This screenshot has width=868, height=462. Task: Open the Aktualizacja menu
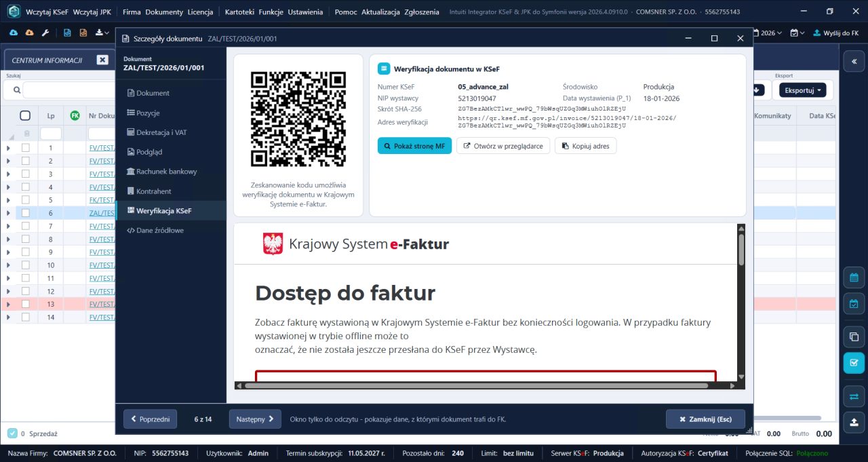pos(380,12)
